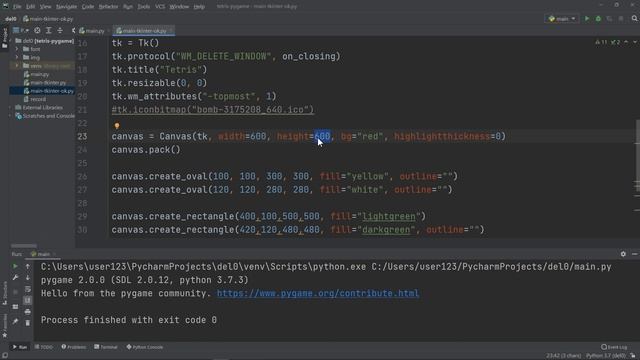Image resolution: width=640 pixels, height=360 pixels.
Task: Open the Structure side tool window
Action: (x=4, y=293)
